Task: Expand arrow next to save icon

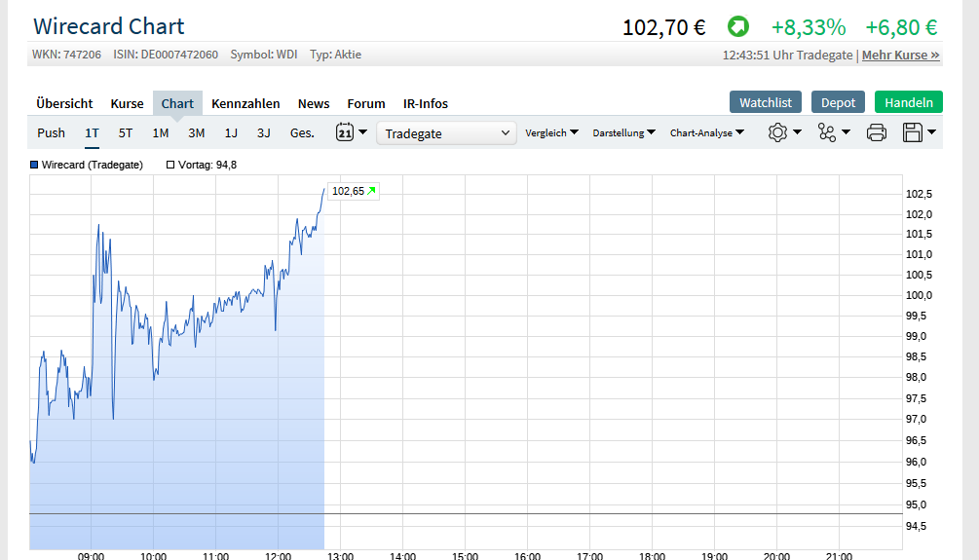Action: 931,132
